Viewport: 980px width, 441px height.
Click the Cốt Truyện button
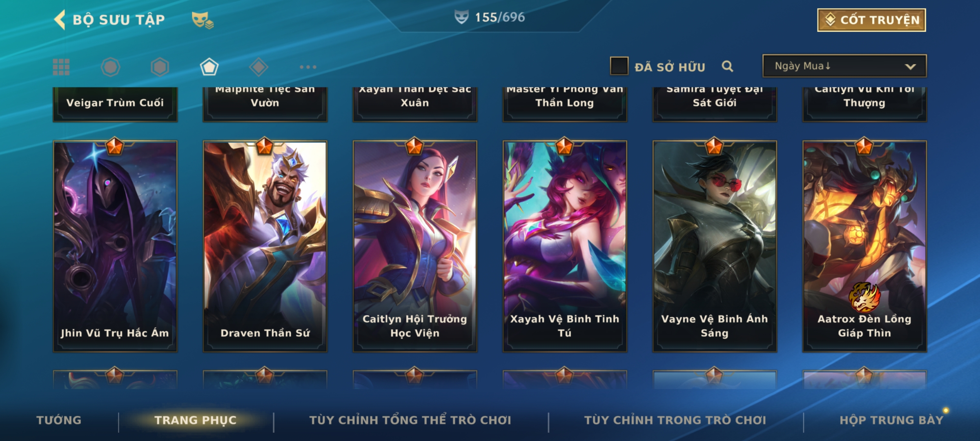click(871, 20)
